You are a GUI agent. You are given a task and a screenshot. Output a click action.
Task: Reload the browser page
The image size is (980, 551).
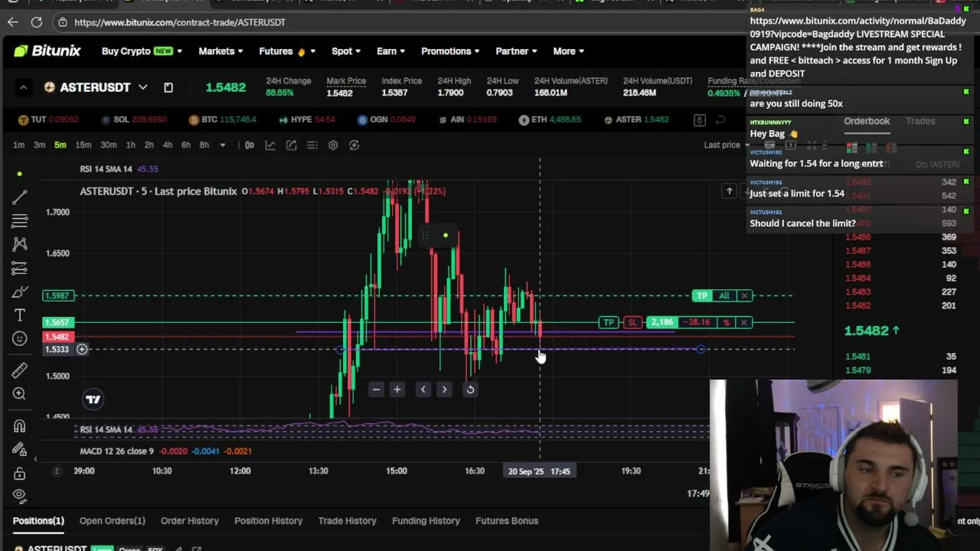(36, 22)
